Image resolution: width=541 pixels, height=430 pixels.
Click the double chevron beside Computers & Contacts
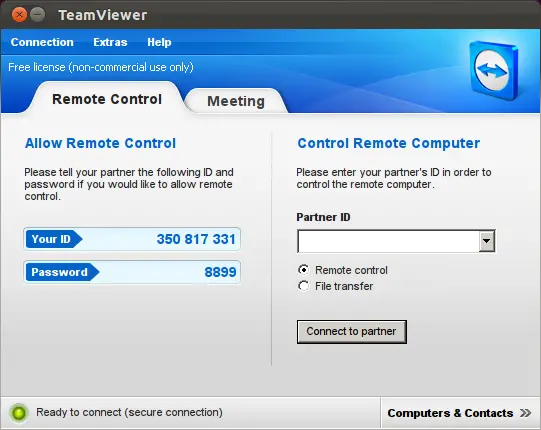525,413
